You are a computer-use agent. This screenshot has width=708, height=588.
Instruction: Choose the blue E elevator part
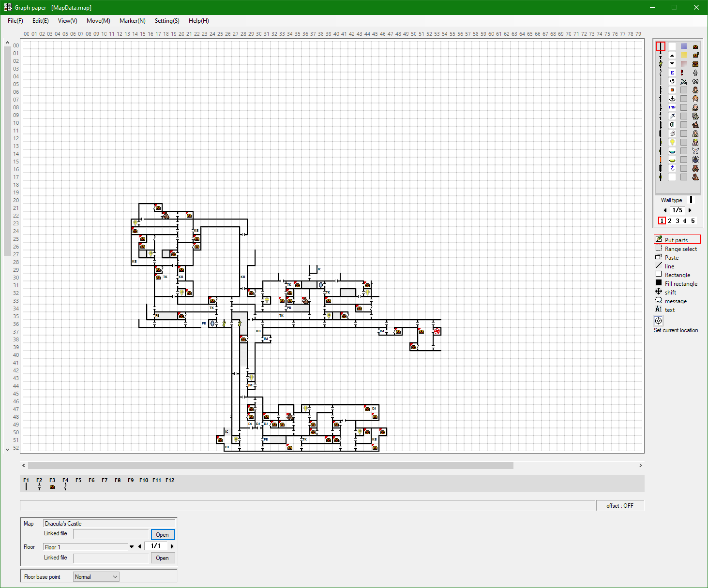(x=672, y=73)
